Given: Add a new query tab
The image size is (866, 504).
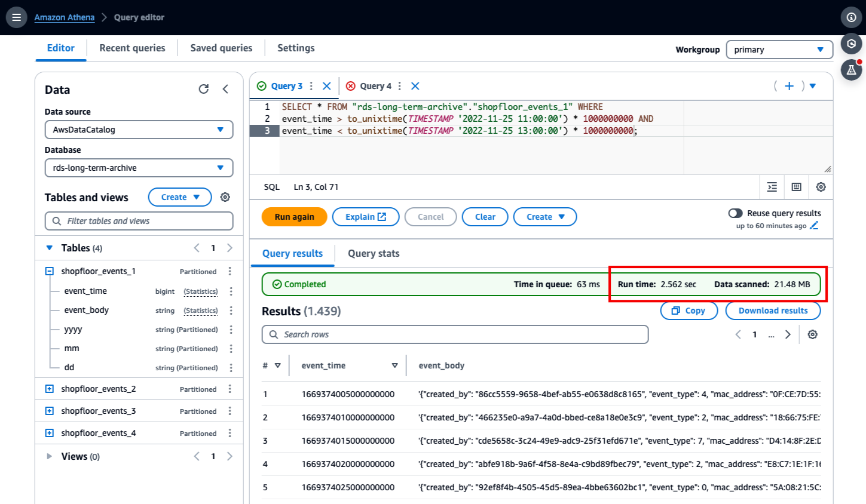Looking at the screenshot, I should (x=790, y=86).
